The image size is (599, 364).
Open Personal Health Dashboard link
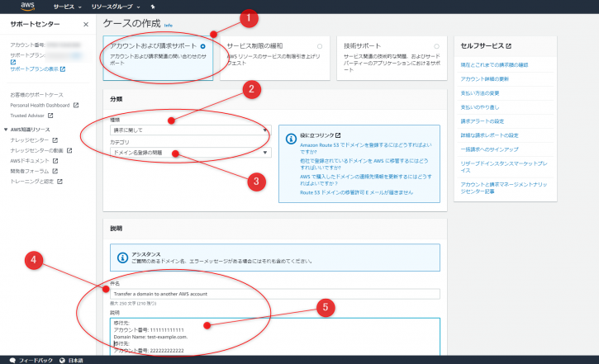pos(40,106)
